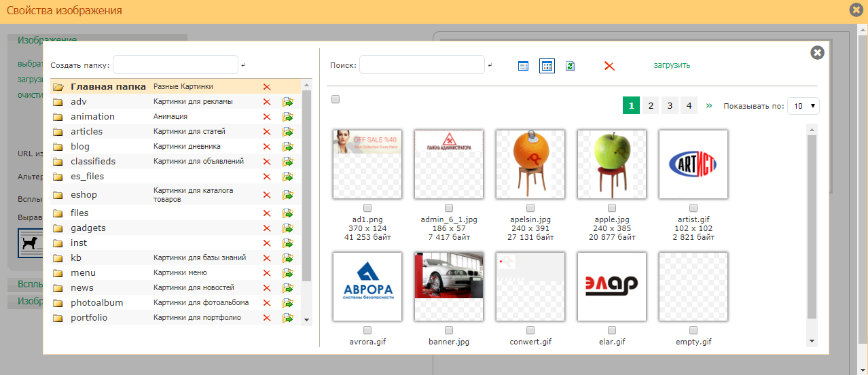Open the photoalbum folder

click(96, 303)
